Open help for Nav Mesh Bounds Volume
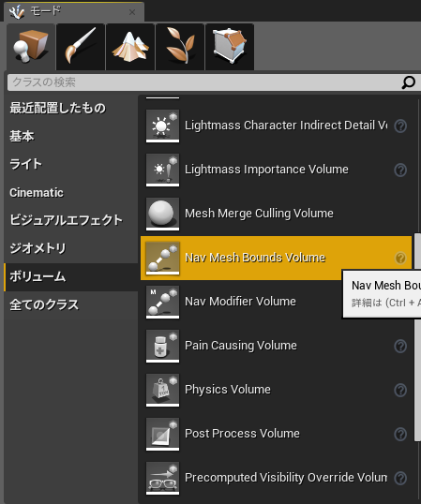This screenshot has width=421, height=504. [x=400, y=259]
